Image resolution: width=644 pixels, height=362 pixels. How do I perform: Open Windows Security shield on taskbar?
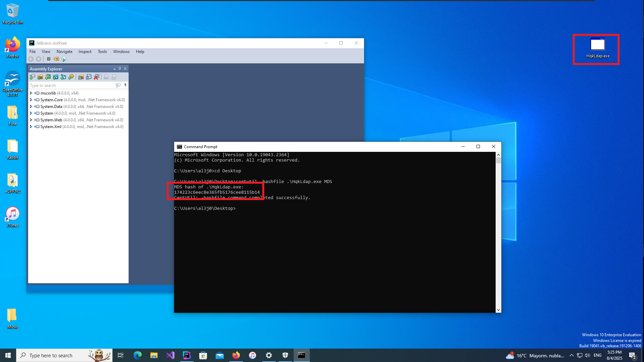point(285,355)
